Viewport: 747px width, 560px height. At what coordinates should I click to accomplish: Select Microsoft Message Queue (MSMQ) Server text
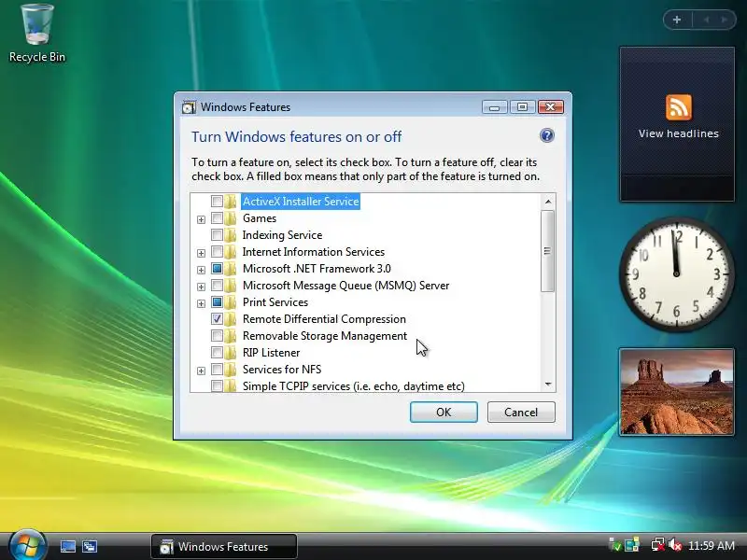tap(345, 286)
